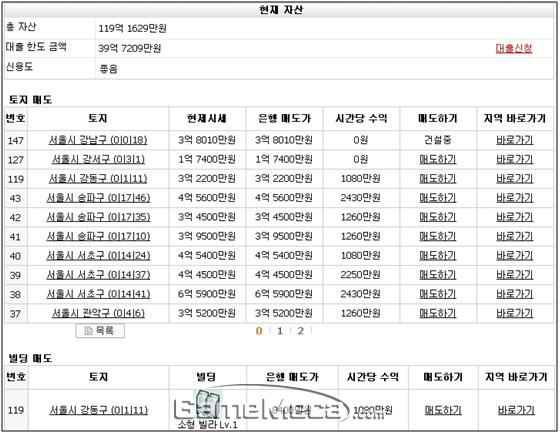Click 바로가기 in the building sale table
The width and height of the screenshot is (560, 433).
[516, 410]
